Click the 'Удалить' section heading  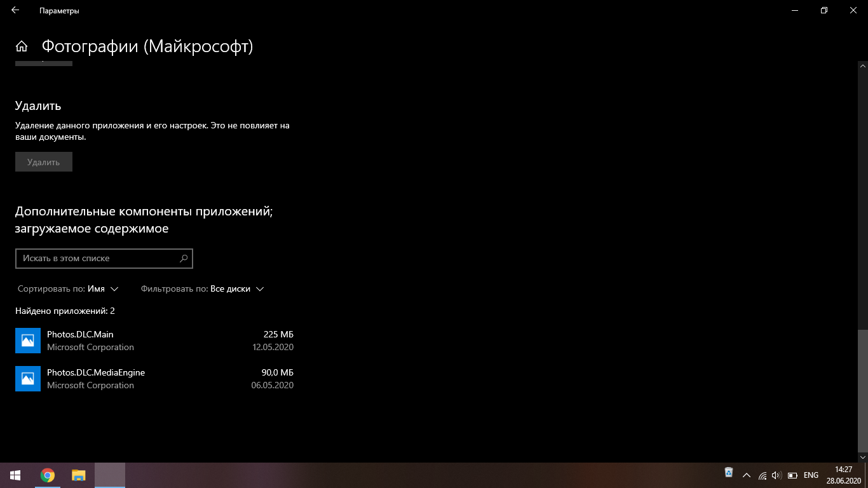coord(38,105)
